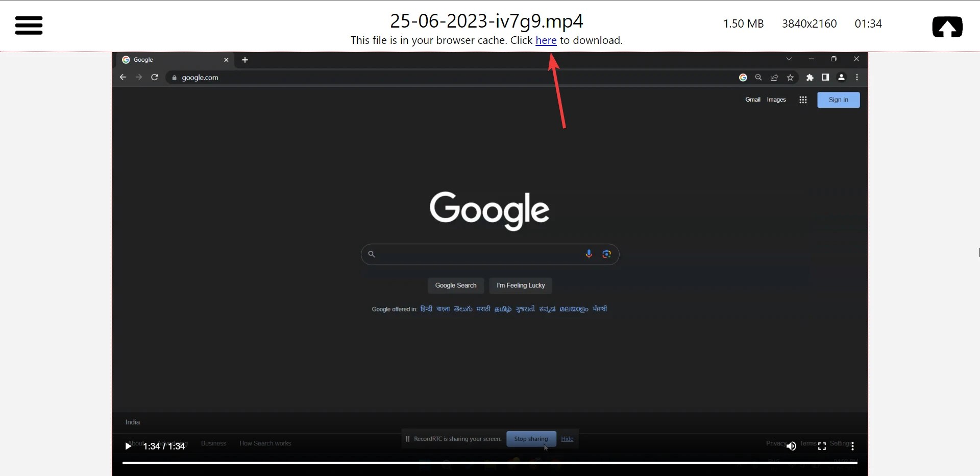Click the share icon in the toolbar
The height and width of the screenshot is (476, 980).
click(774, 78)
